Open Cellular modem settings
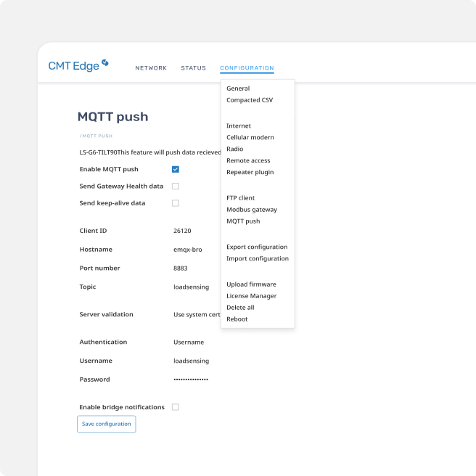Image resolution: width=476 pixels, height=476 pixels. (250, 137)
